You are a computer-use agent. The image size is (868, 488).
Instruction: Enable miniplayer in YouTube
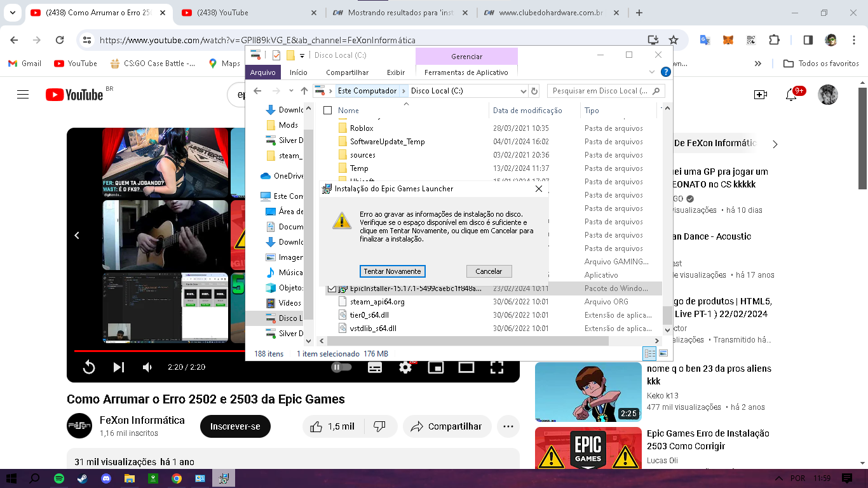click(x=436, y=367)
